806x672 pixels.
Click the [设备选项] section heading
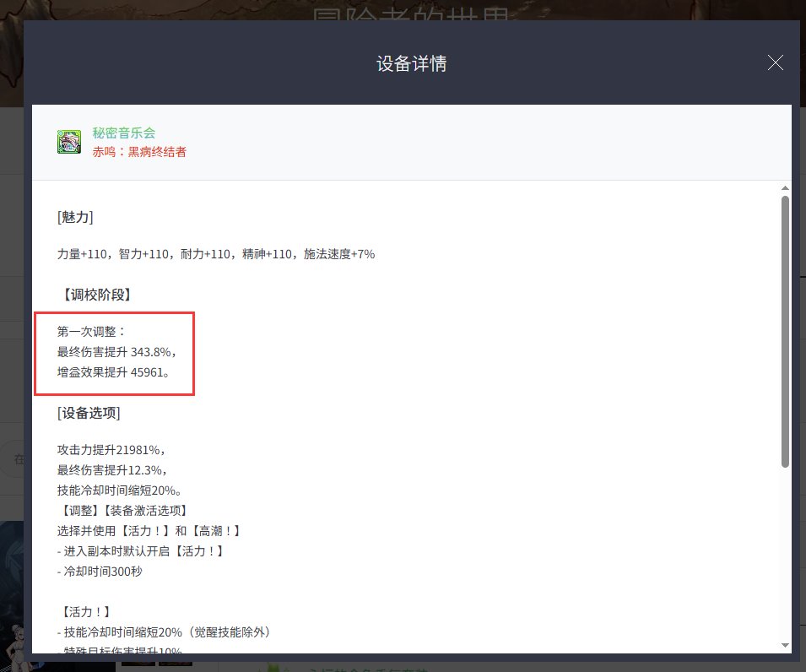click(x=89, y=413)
